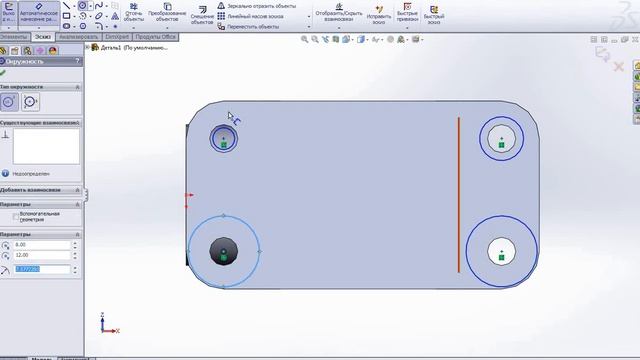Switch to the Продукты Office ribbon tab
The height and width of the screenshot is (360, 640).
[x=156, y=37]
